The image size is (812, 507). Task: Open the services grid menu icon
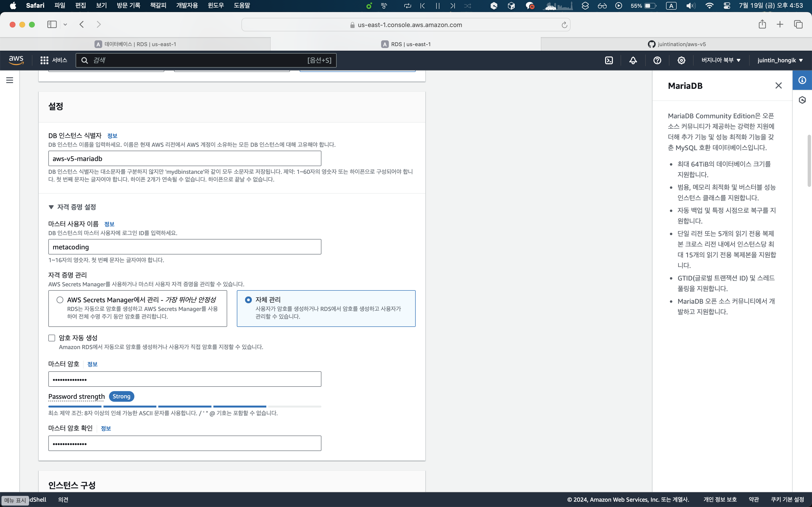(44, 60)
